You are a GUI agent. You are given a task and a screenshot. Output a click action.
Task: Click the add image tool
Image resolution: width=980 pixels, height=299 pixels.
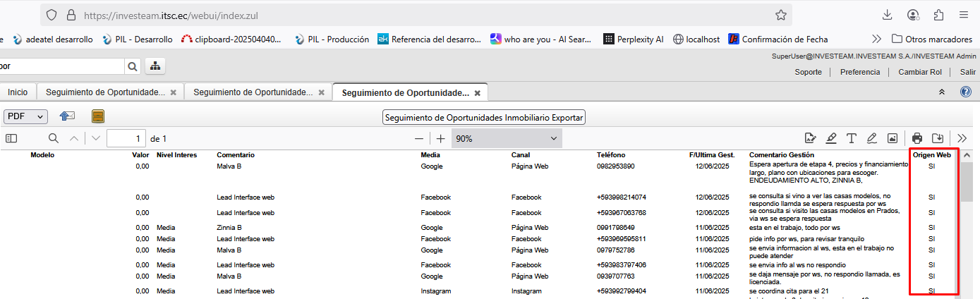(893, 138)
